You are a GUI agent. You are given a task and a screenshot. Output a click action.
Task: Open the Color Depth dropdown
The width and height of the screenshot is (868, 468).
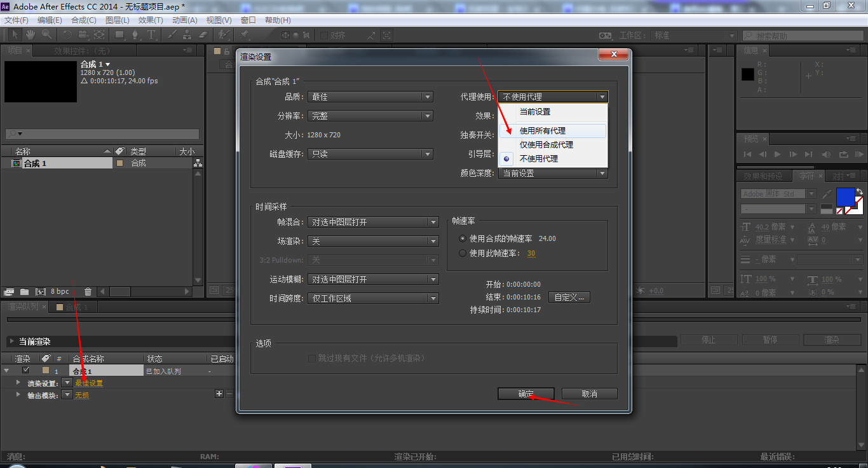click(553, 173)
